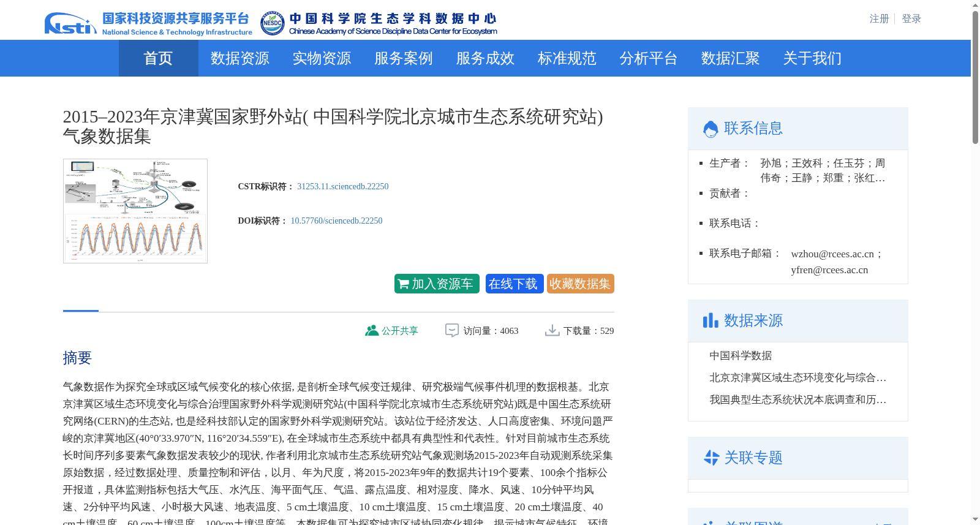The width and height of the screenshot is (980, 525).
Task: Click the dataset title heading
Action: 333,126
